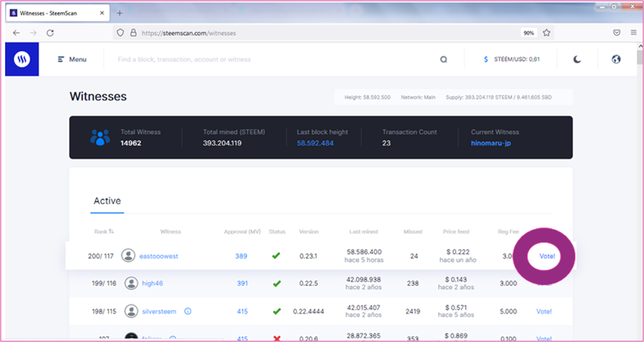644x342 pixels.
Task: Reload the page with refresh icon
Action: click(x=50, y=33)
